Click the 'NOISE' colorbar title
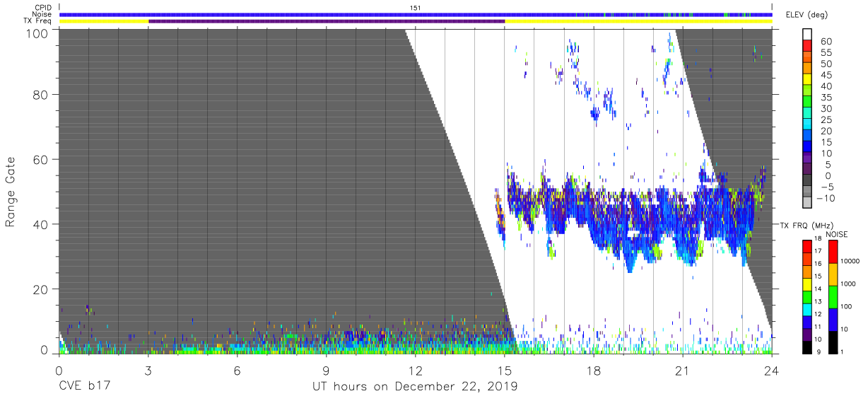The image size is (868, 401). (x=836, y=234)
